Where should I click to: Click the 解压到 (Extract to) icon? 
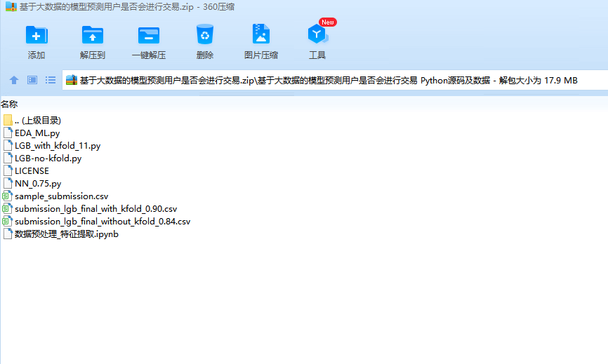tap(92, 35)
